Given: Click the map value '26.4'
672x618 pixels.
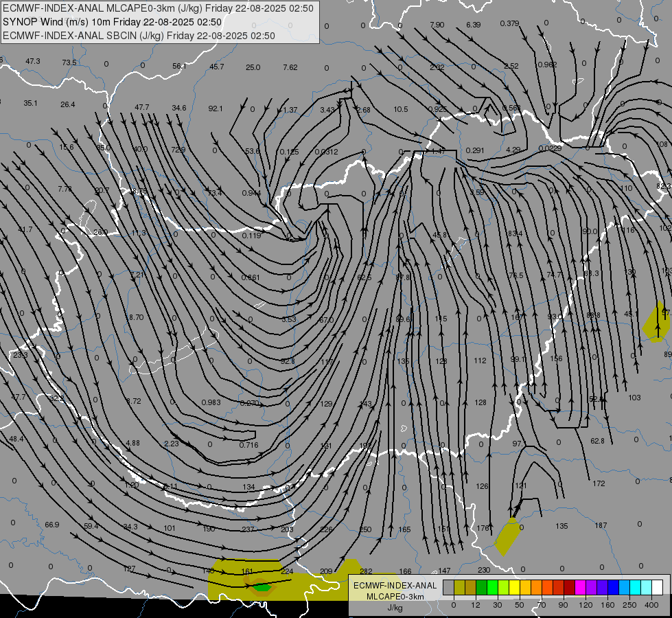Looking at the screenshot, I should pos(68,104).
